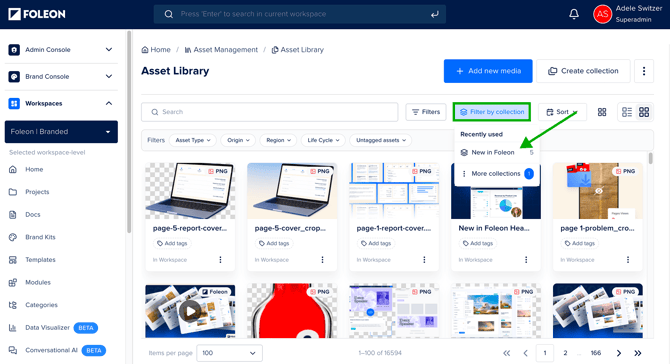Open options menu for New in Foleon Hea asset
This screenshot has width=670, height=364.
[x=526, y=260]
